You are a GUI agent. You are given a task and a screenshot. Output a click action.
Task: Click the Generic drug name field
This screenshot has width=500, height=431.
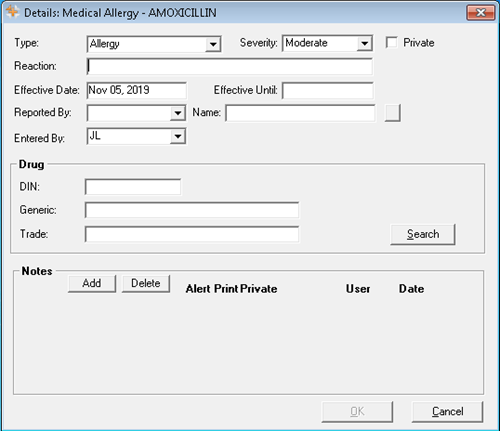[192, 210]
